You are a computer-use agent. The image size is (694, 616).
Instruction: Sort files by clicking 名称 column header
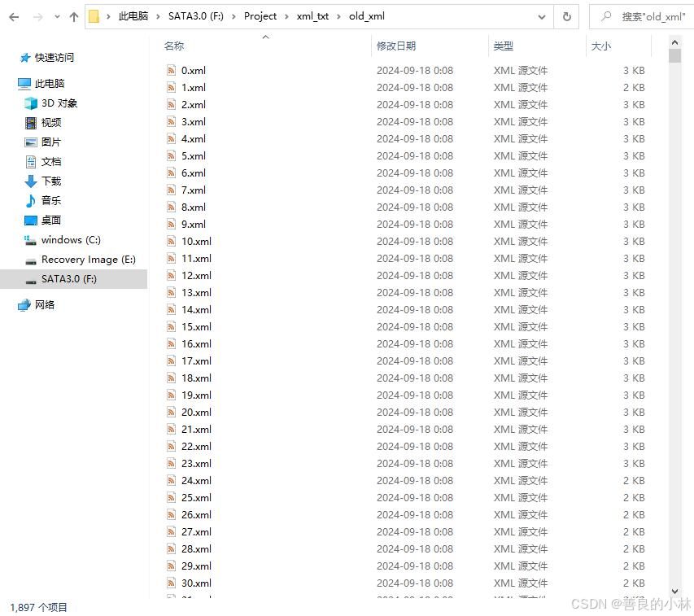(x=174, y=46)
